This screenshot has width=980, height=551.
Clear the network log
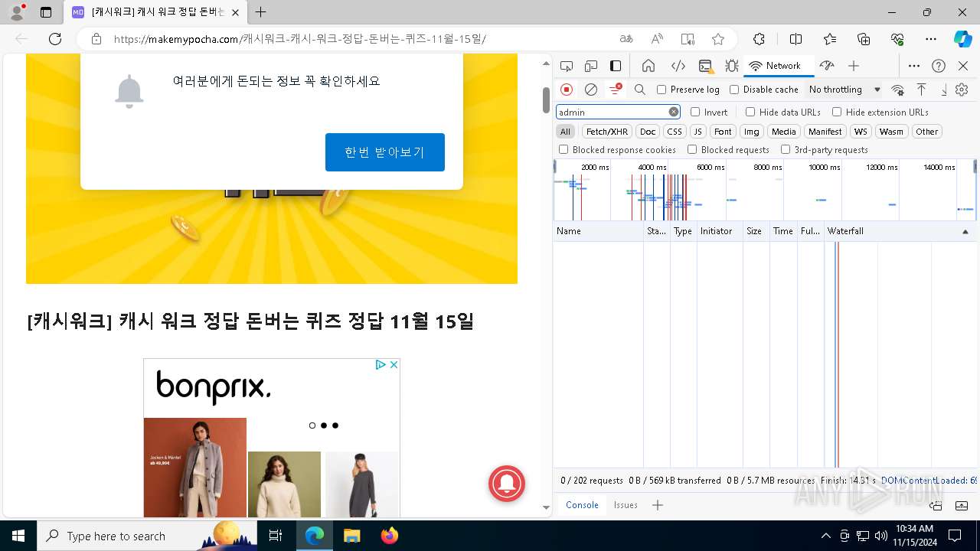click(x=591, y=90)
